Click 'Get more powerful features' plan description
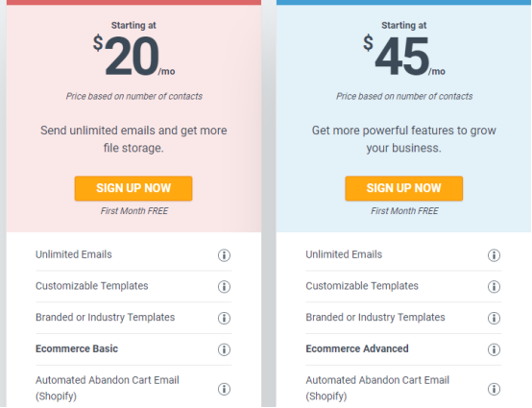The image size is (532, 408). [x=403, y=139]
